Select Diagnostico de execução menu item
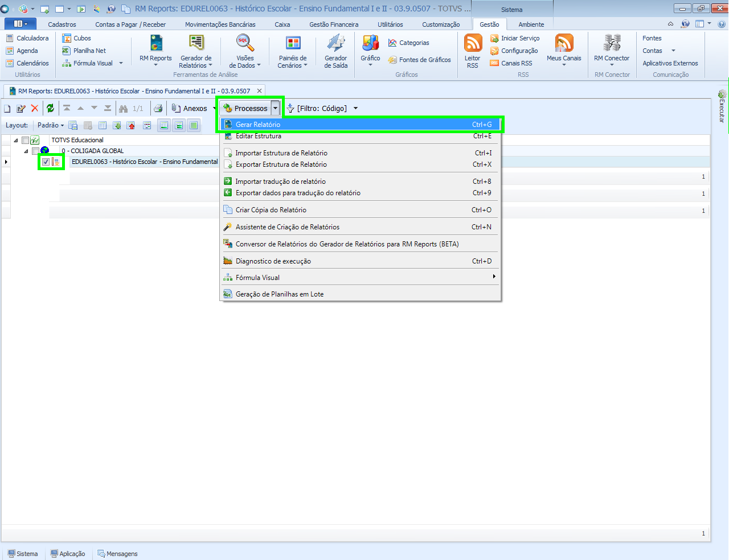This screenshot has width=729, height=560. [x=360, y=261]
